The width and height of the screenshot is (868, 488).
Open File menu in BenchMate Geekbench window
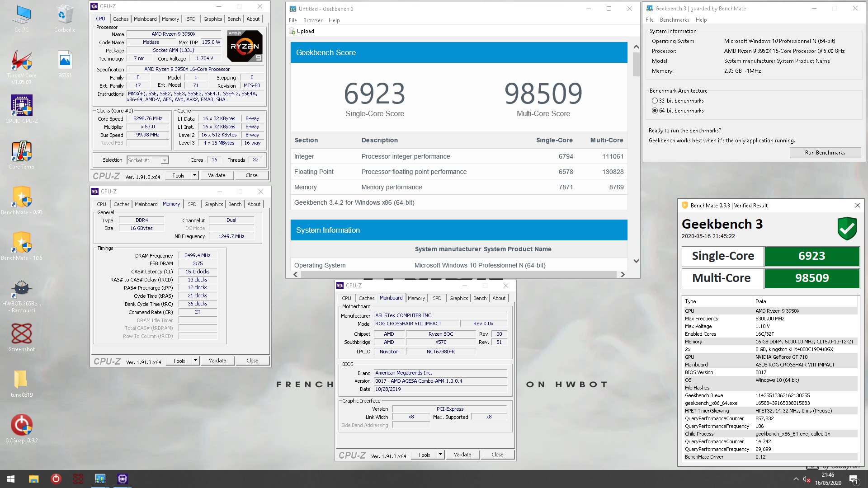650,20
